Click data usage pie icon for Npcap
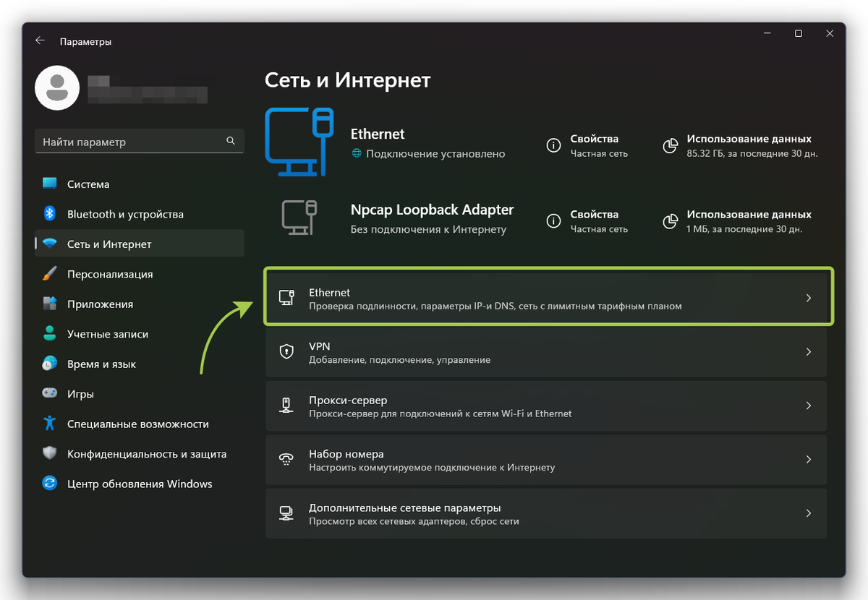The width and height of the screenshot is (868, 600). 670,220
